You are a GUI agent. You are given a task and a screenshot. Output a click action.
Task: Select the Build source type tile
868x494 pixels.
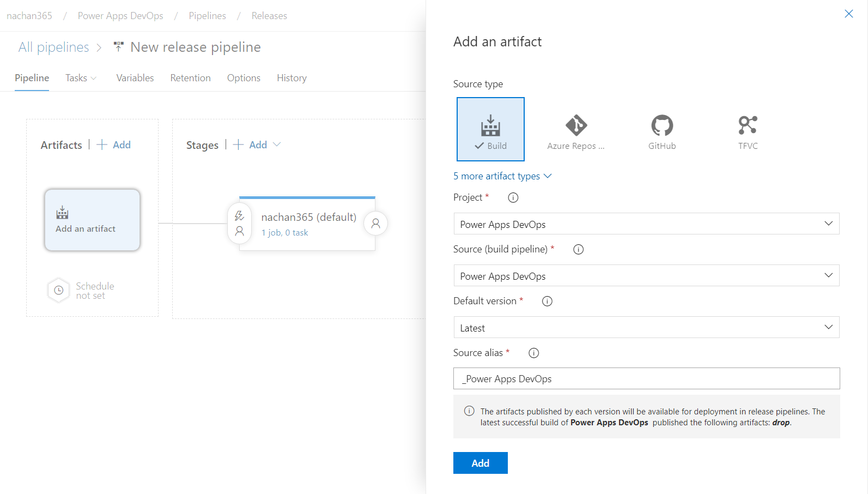(490, 129)
